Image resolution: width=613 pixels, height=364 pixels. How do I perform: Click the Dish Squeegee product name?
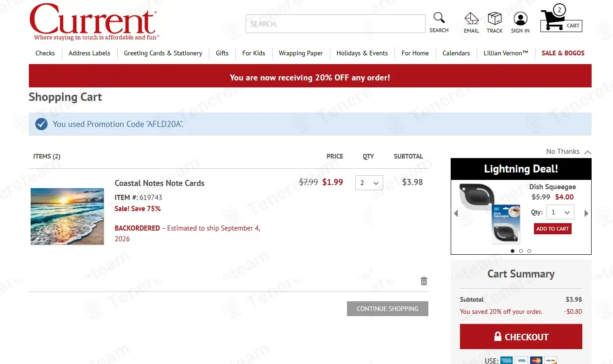tap(553, 187)
